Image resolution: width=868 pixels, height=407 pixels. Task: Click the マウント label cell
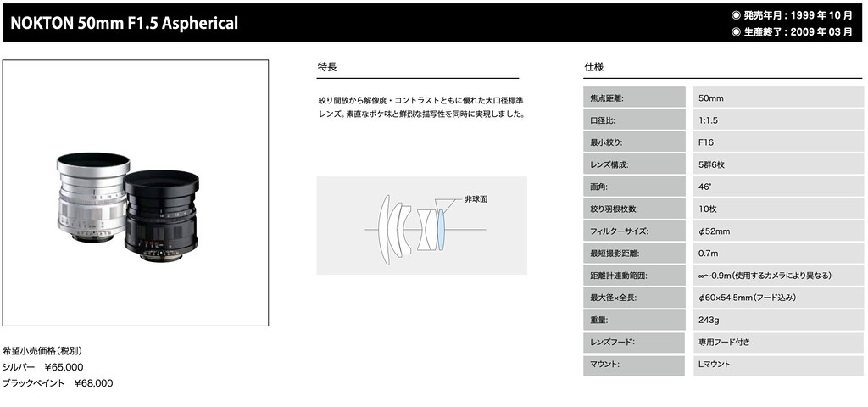point(634,365)
